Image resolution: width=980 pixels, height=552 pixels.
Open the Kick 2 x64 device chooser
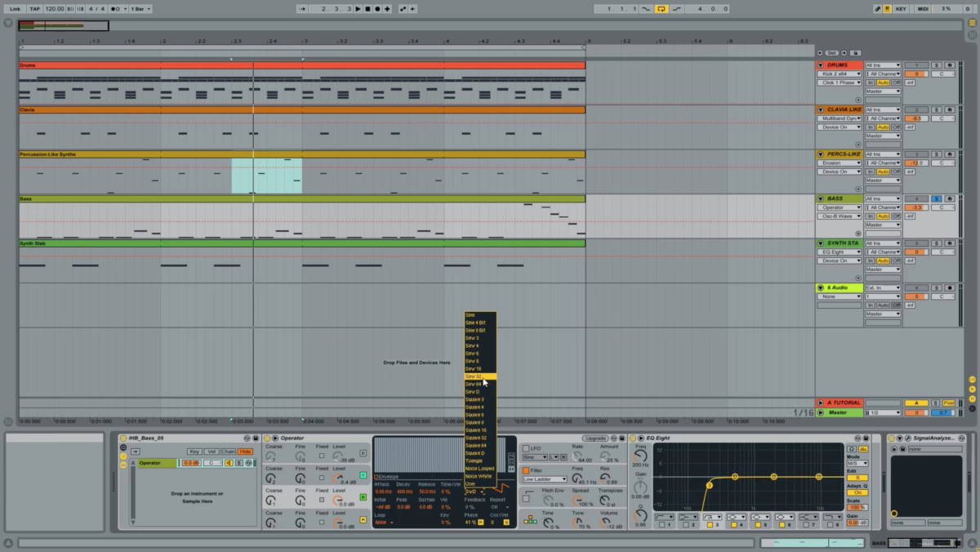click(x=840, y=73)
